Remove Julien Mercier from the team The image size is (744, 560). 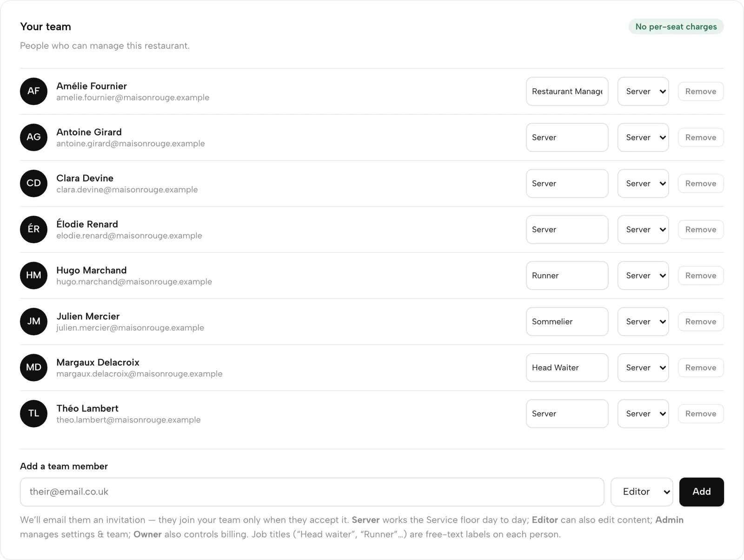pos(701,321)
